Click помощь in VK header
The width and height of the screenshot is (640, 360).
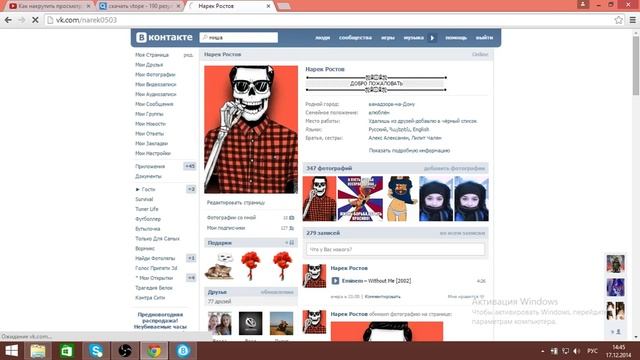coord(456,38)
